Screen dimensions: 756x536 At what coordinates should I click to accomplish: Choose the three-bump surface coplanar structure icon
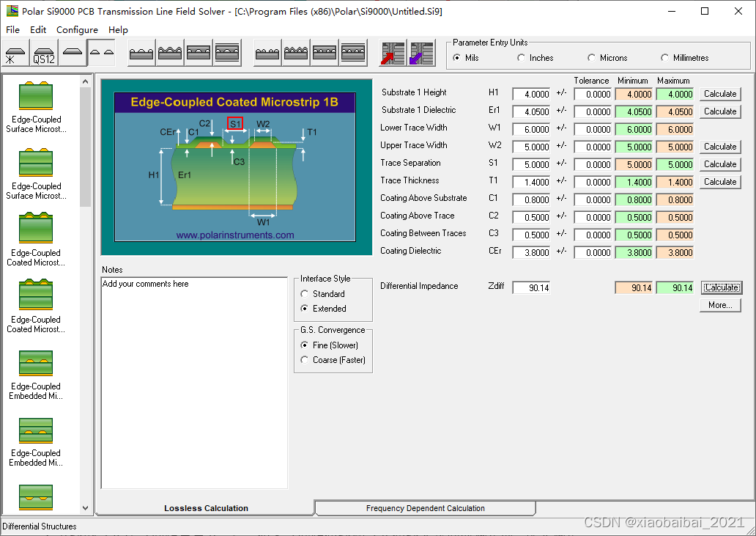[x=142, y=53]
